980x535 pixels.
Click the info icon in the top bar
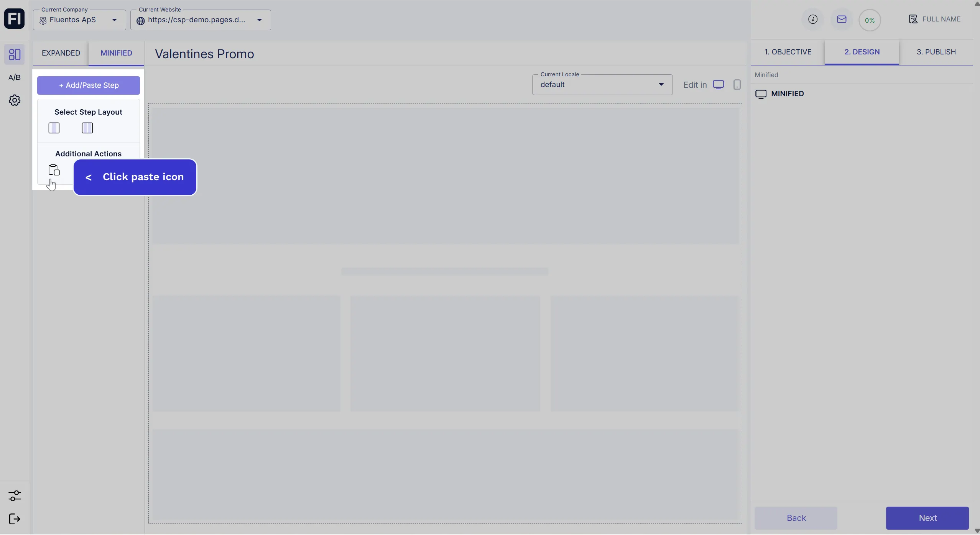click(813, 20)
